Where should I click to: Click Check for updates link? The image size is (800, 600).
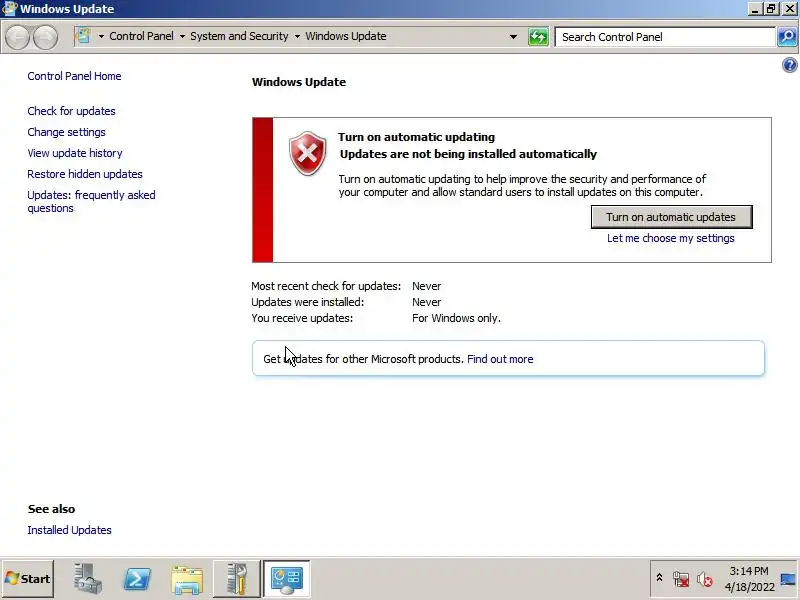click(x=71, y=111)
